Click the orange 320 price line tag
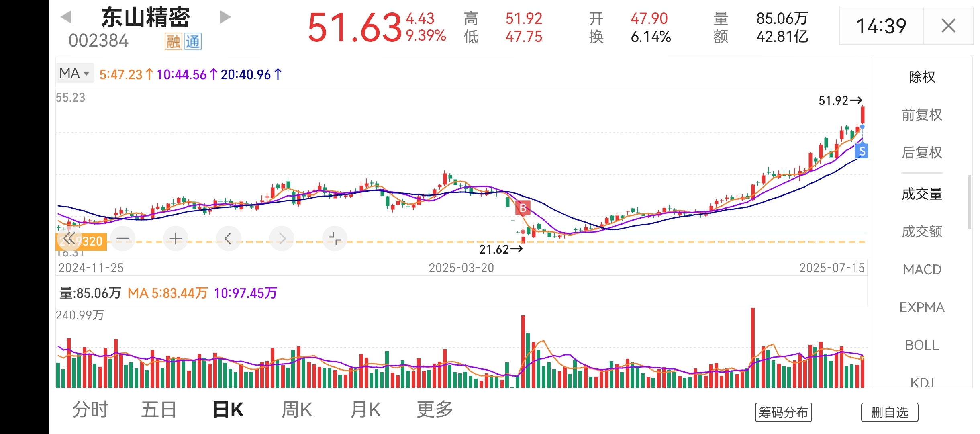The image size is (980, 434). [x=81, y=242]
